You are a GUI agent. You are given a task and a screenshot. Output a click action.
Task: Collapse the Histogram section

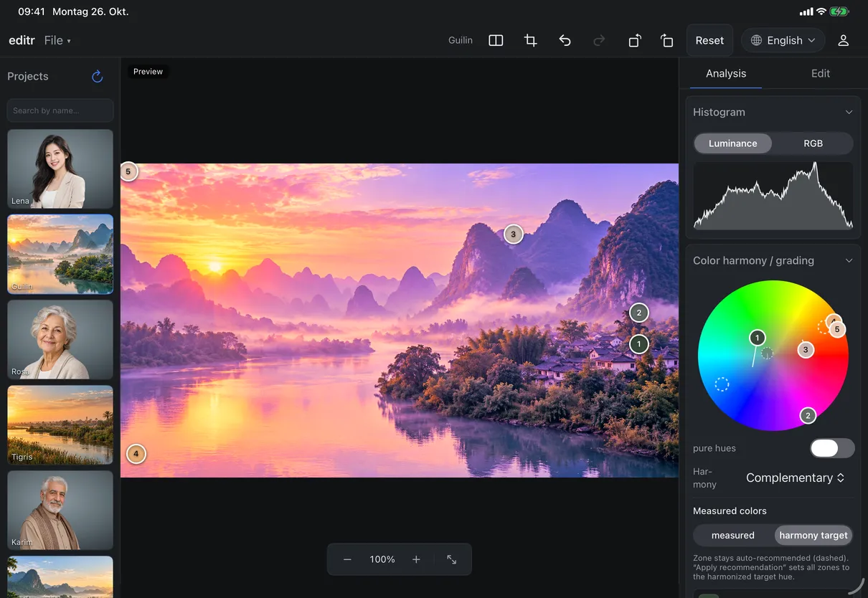coord(849,113)
